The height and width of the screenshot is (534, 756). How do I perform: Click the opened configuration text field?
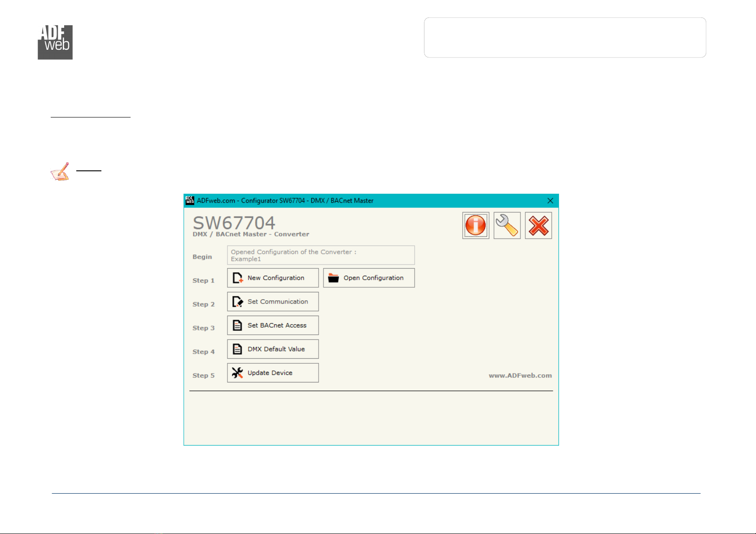pyautogui.click(x=321, y=255)
